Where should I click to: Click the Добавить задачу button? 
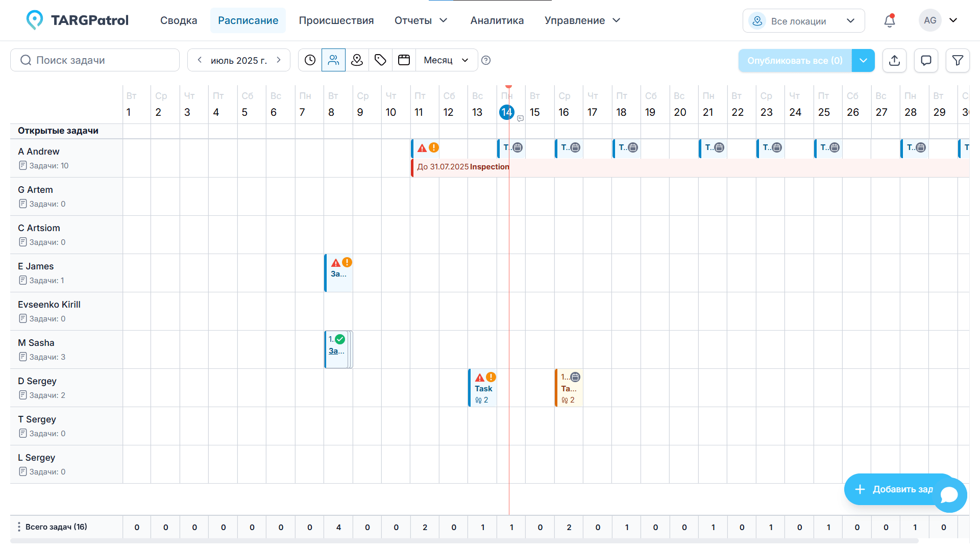click(893, 489)
